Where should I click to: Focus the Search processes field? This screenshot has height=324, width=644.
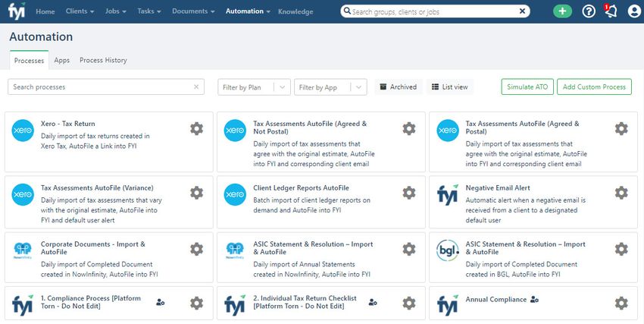coord(106,87)
